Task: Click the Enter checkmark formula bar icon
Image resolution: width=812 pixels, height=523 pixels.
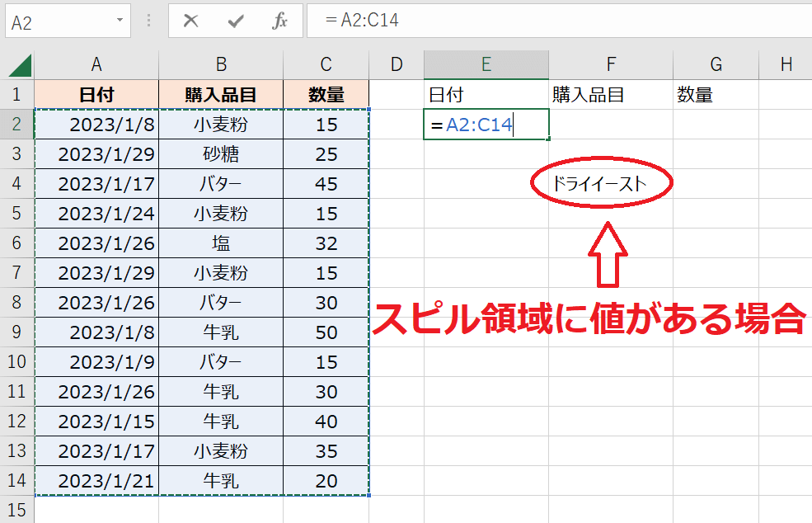Action: tap(236, 21)
